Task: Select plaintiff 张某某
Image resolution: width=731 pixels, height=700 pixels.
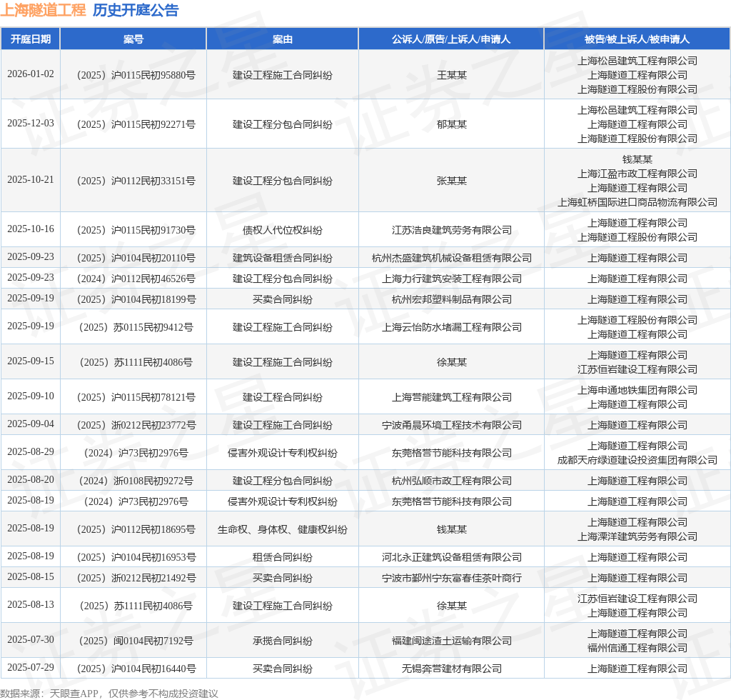Action: coord(452,181)
